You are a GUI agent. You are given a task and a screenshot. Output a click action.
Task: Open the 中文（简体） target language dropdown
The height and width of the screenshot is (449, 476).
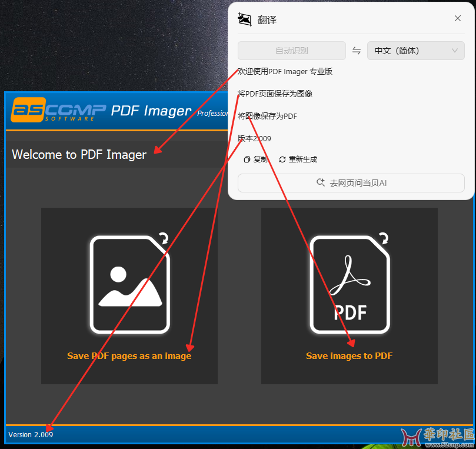415,51
